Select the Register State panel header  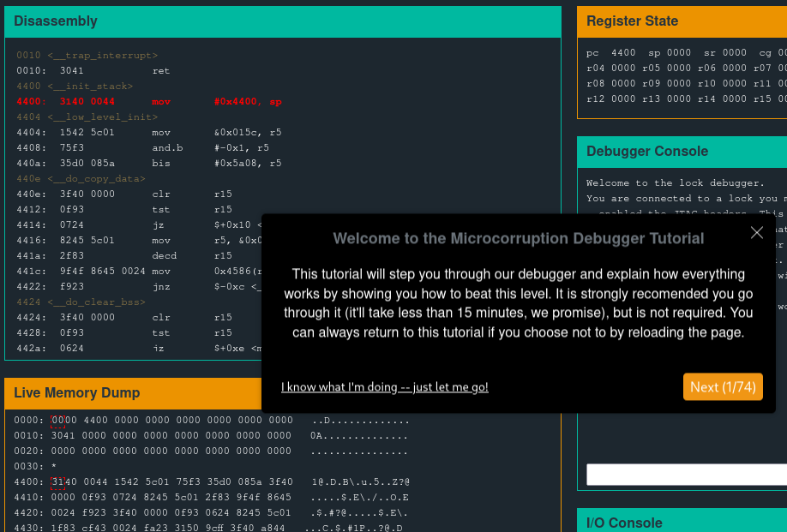[x=632, y=21]
